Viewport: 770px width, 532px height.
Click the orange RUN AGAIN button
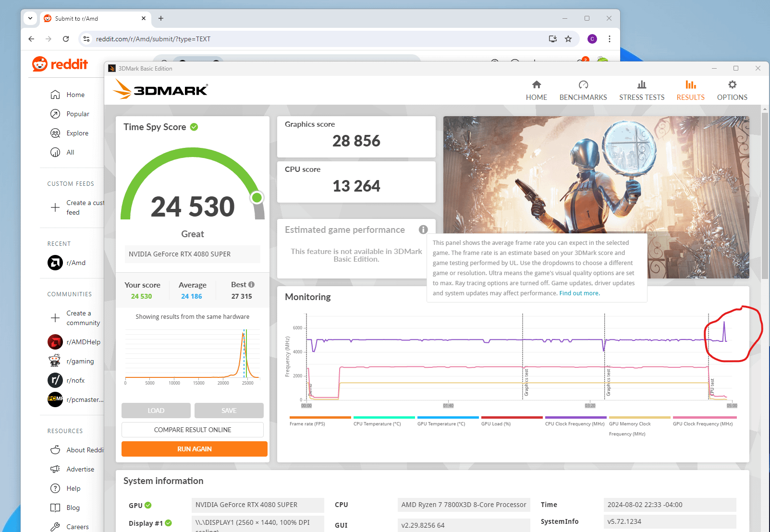click(x=195, y=449)
